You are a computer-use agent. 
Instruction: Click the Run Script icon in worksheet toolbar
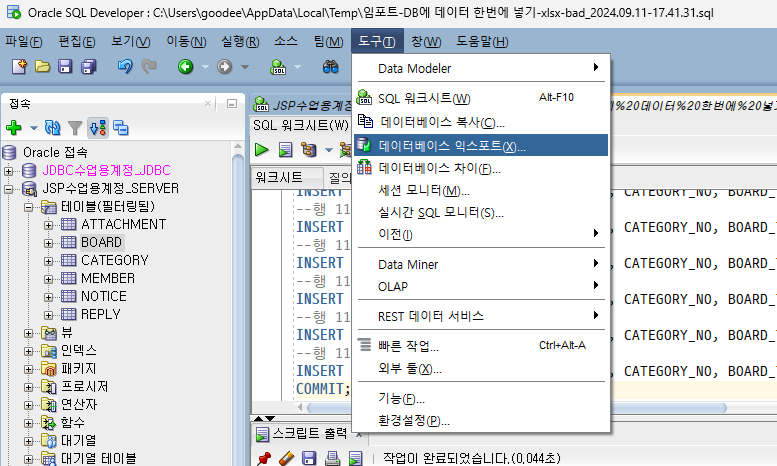285,150
